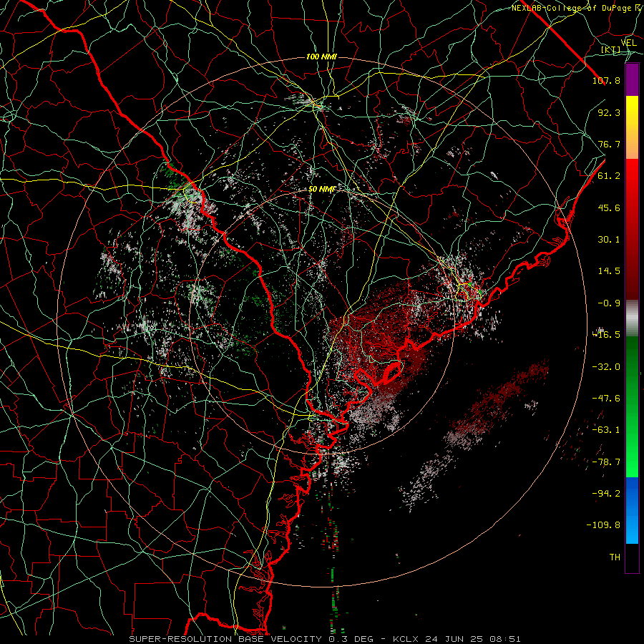644x644 pixels.
Task: Click the -32.0 velocity scale value
Action: pyautogui.click(x=606, y=367)
